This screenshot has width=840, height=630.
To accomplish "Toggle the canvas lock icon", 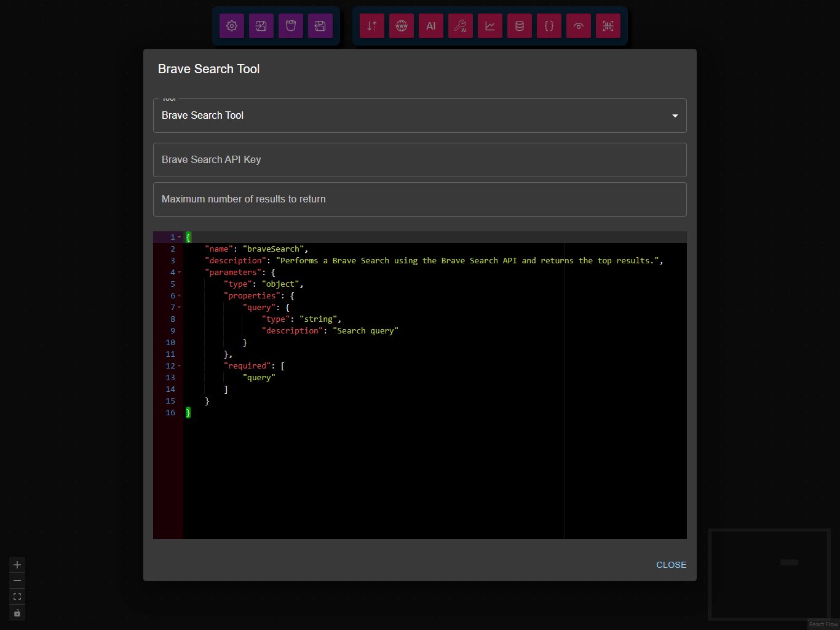I will [x=17, y=613].
